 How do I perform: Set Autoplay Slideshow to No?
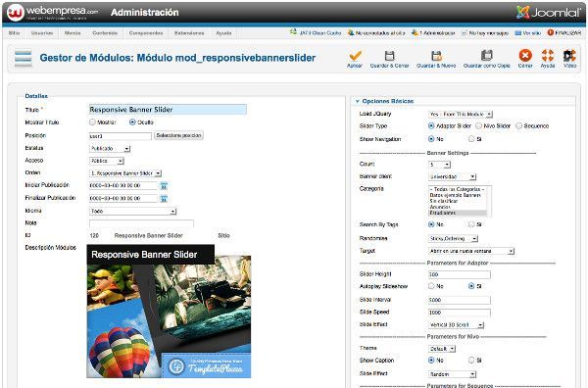(431, 286)
